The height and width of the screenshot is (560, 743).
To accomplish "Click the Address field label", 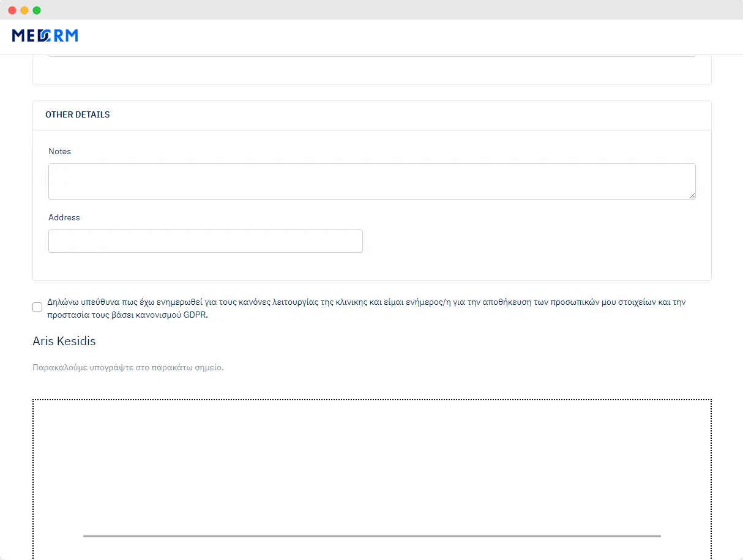I will click(64, 217).
